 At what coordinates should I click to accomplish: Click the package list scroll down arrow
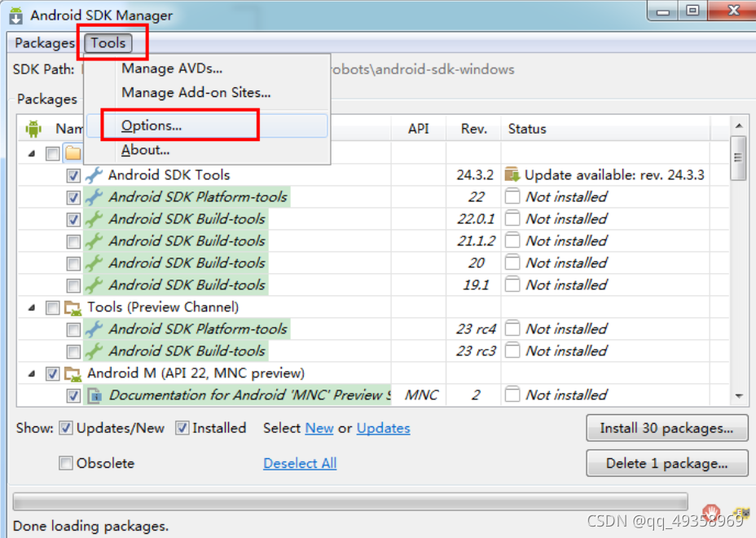click(x=739, y=396)
